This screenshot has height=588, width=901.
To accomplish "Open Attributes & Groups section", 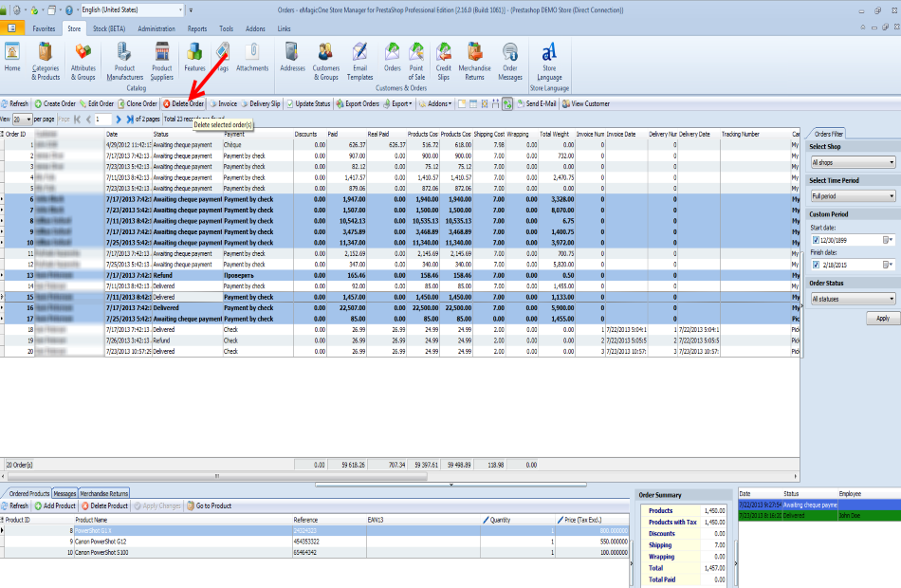I will (x=83, y=61).
